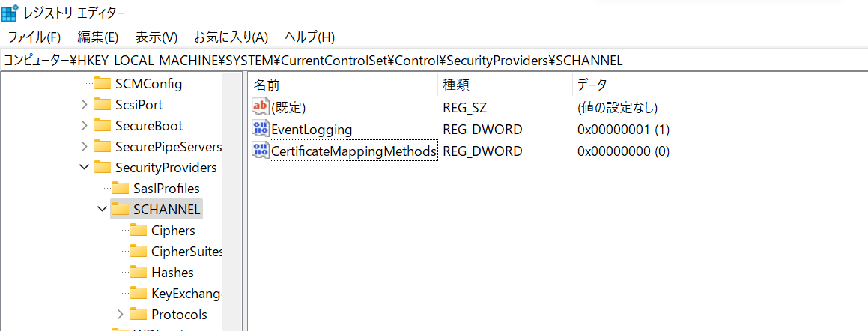Click the EventLogging DWORD value icon
The image size is (868, 331).
261,129
